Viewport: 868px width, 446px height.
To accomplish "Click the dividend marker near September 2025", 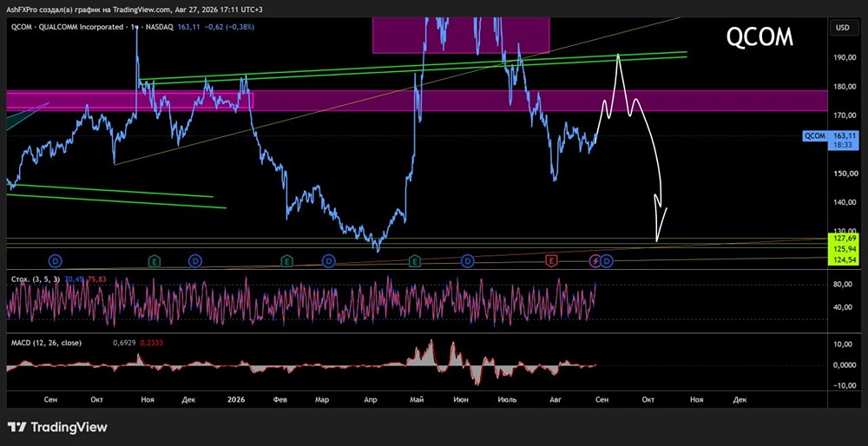I will click(56, 260).
